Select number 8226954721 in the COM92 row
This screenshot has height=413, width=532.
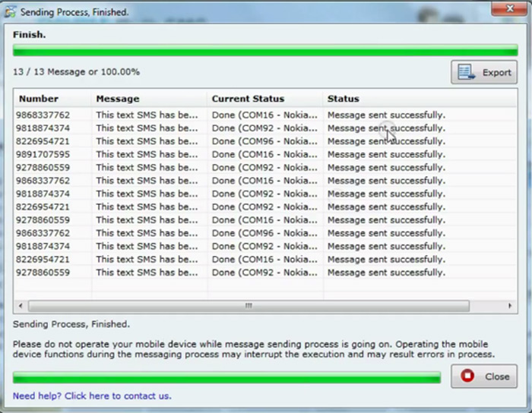pos(43,207)
